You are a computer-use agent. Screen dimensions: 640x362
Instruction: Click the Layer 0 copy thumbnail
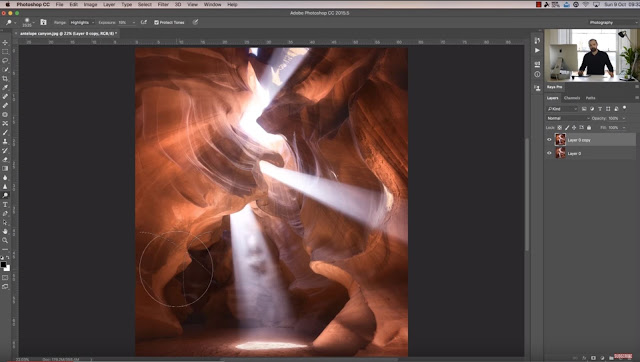pos(560,140)
